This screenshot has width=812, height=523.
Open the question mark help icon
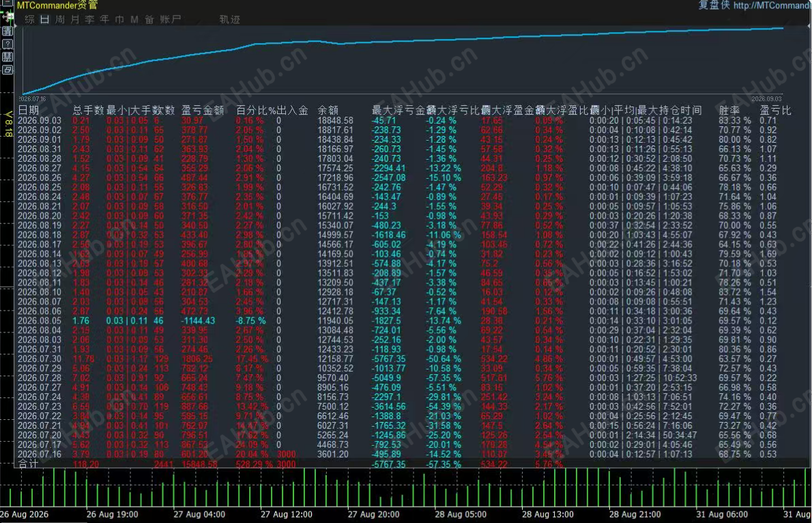point(8,44)
